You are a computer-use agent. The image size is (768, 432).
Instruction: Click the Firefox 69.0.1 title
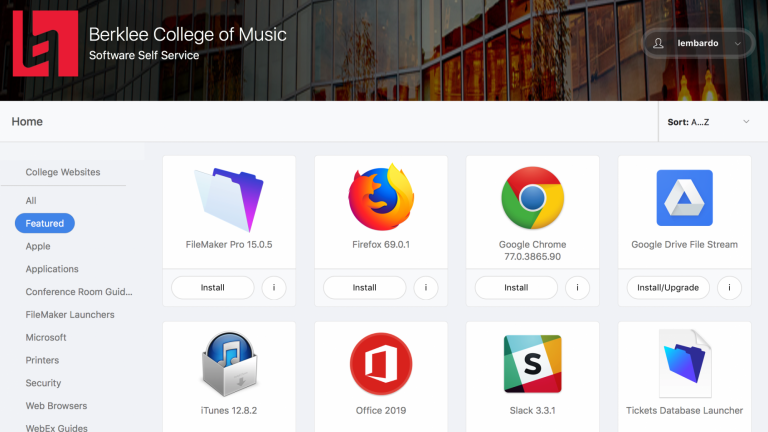pyautogui.click(x=381, y=244)
